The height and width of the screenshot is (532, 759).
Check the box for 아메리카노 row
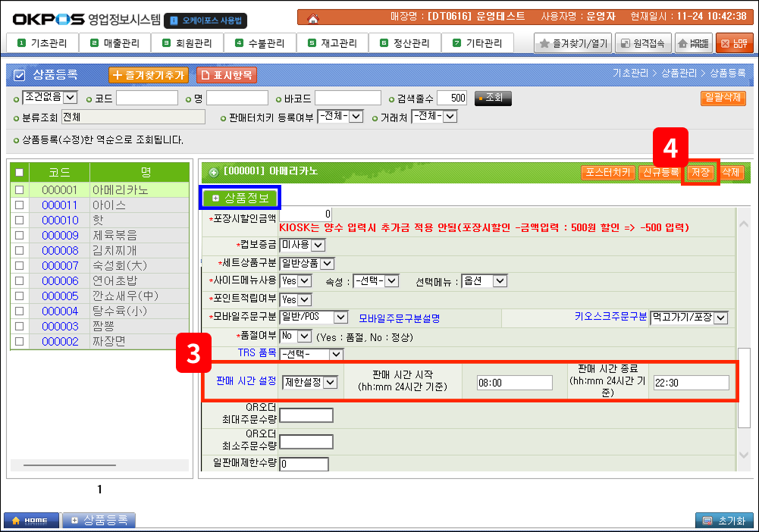pos(19,190)
